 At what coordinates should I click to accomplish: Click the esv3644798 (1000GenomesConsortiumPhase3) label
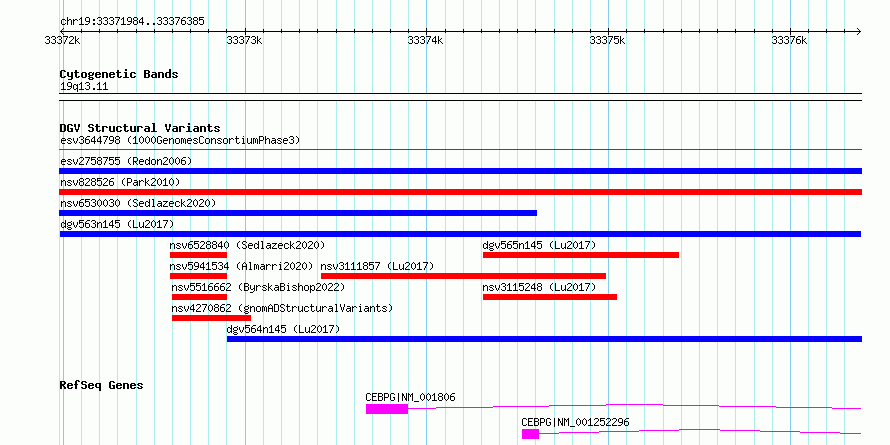[x=180, y=140]
